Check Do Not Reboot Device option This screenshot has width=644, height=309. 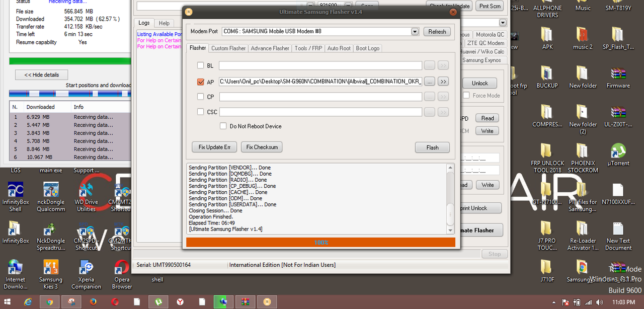click(223, 126)
